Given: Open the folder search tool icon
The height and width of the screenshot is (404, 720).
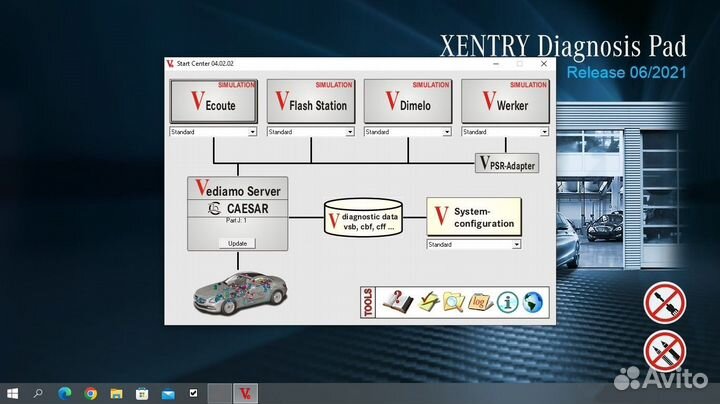Looking at the screenshot, I should (x=454, y=303).
